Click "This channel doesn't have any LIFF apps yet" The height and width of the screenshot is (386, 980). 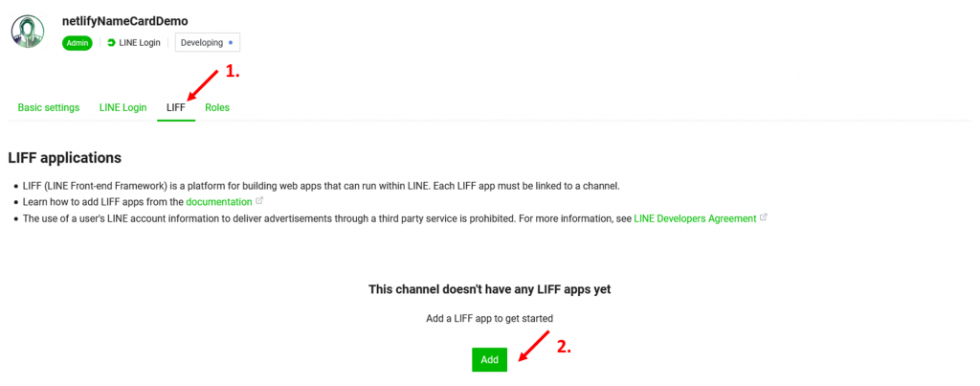pos(489,289)
